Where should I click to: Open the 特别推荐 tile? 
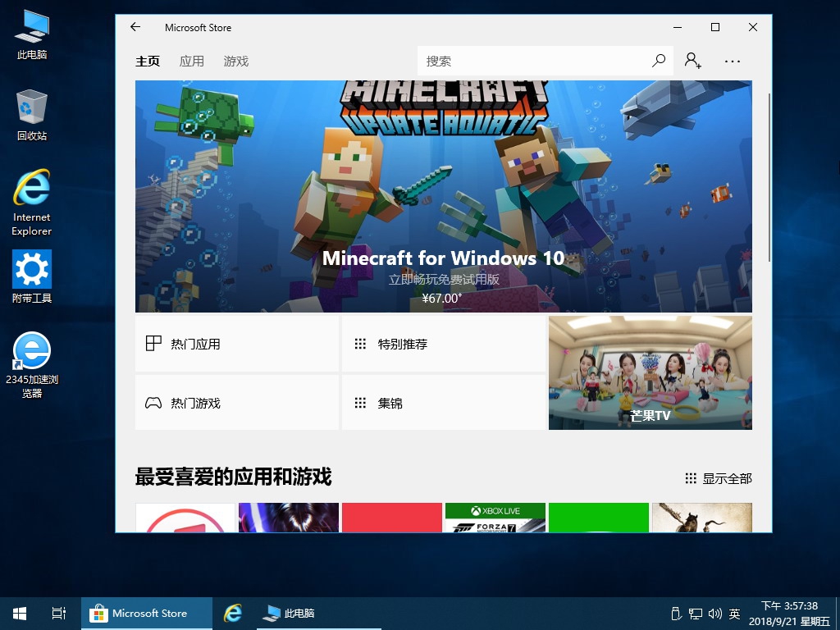[x=444, y=344]
